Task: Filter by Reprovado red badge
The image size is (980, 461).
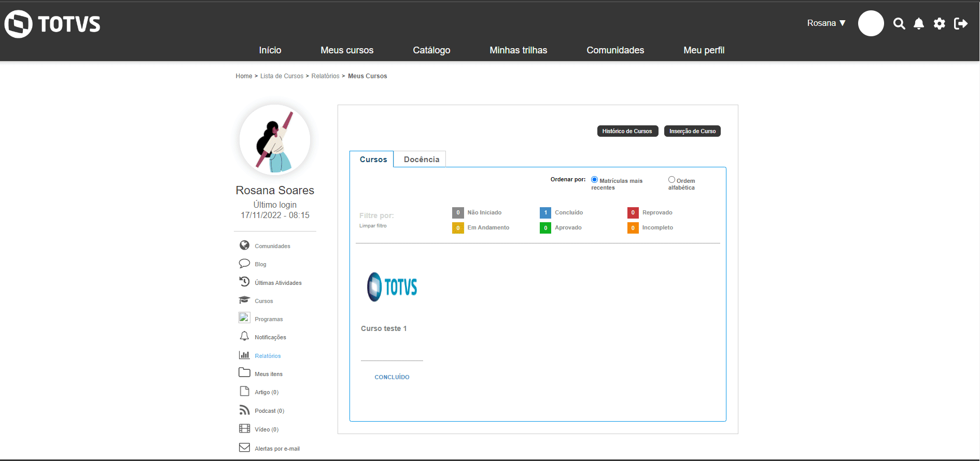Action: point(633,212)
